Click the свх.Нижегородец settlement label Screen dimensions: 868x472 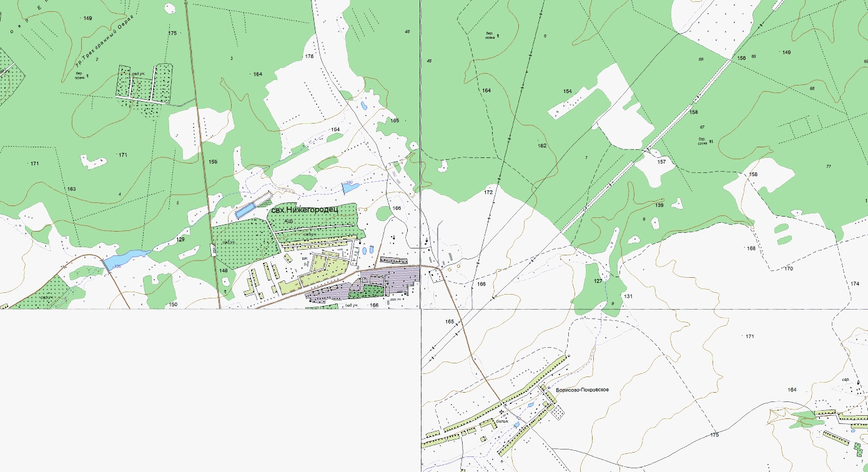coord(303,210)
